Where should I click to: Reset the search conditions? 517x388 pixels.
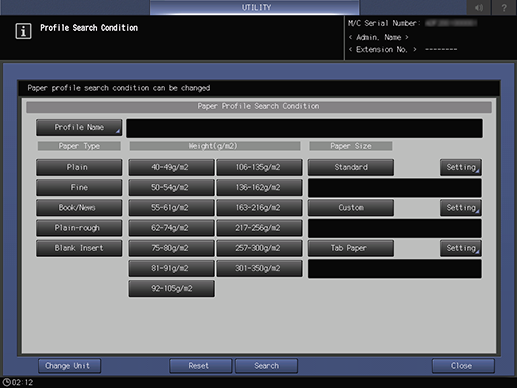tap(201, 366)
